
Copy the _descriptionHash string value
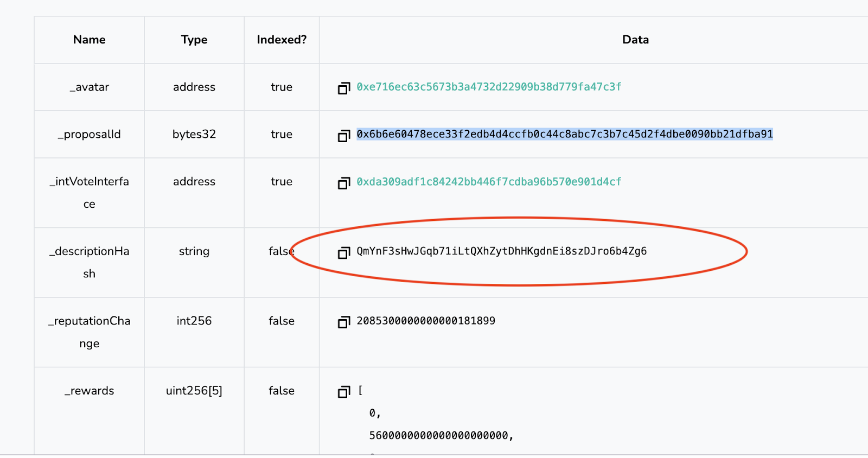point(344,252)
